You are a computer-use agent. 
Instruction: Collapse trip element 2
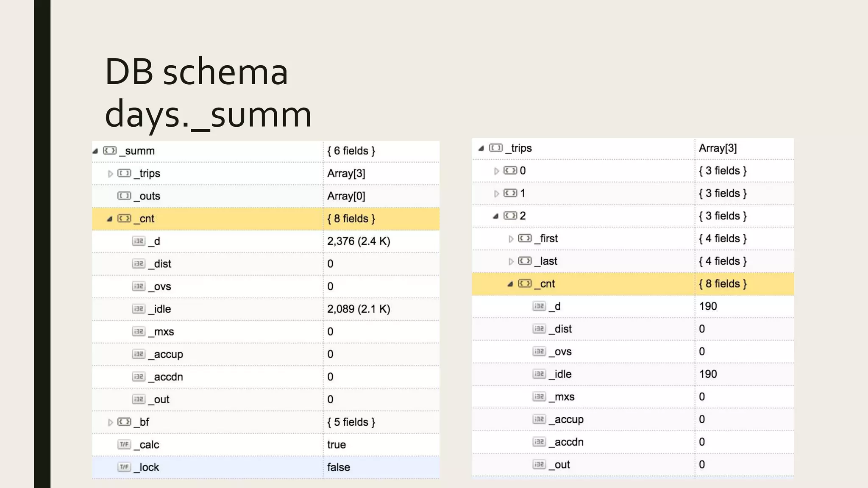(x=495, y=216)
